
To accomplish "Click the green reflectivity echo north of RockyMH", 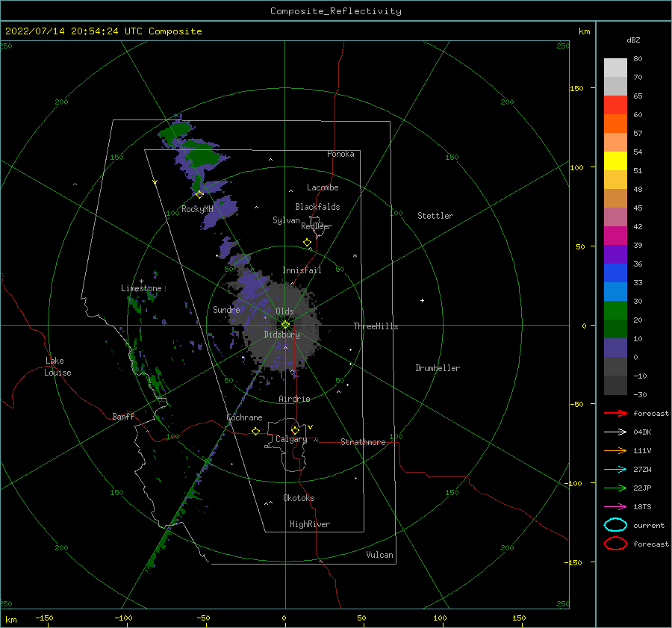I will (x=202, y=157).
